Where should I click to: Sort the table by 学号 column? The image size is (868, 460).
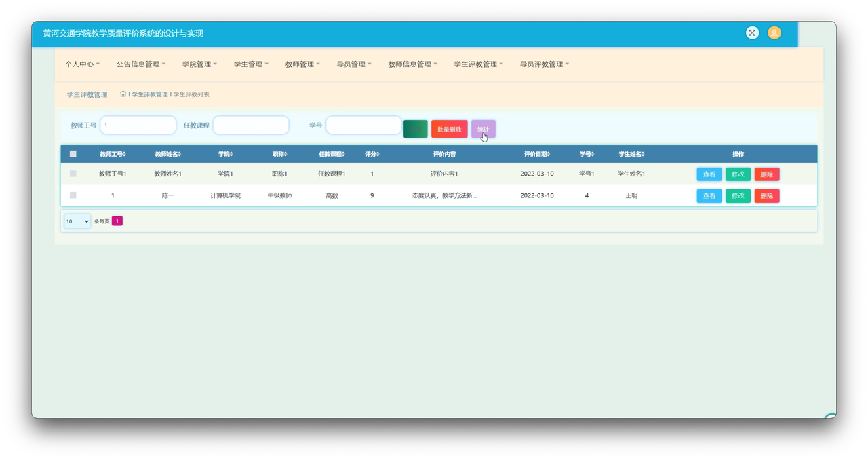click(587, 153)
